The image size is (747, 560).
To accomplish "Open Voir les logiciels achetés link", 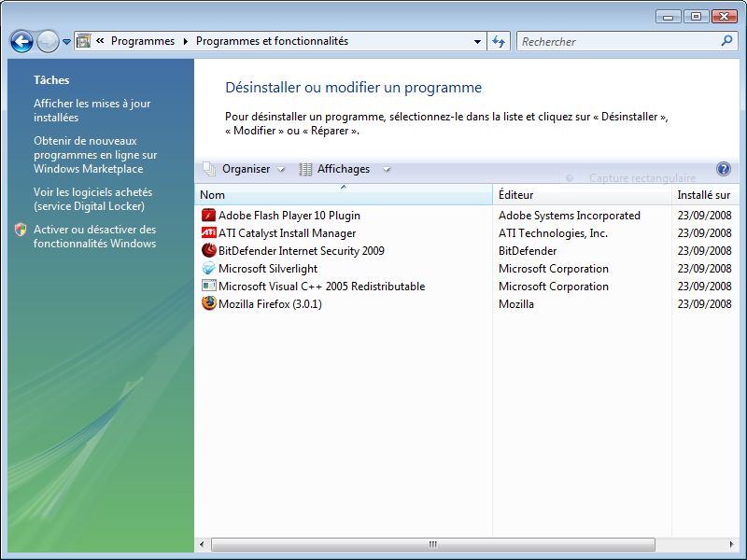I will point(92,199).
